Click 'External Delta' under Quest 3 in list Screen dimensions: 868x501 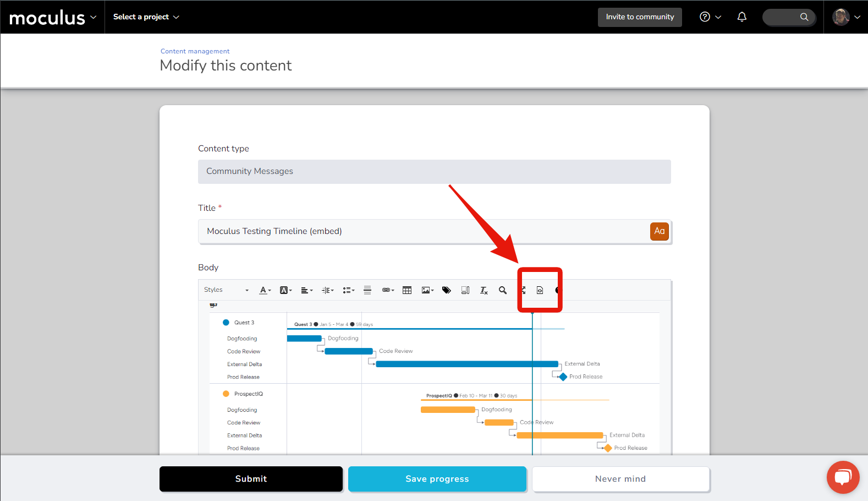pyautogui.click(x=245, y=364)
